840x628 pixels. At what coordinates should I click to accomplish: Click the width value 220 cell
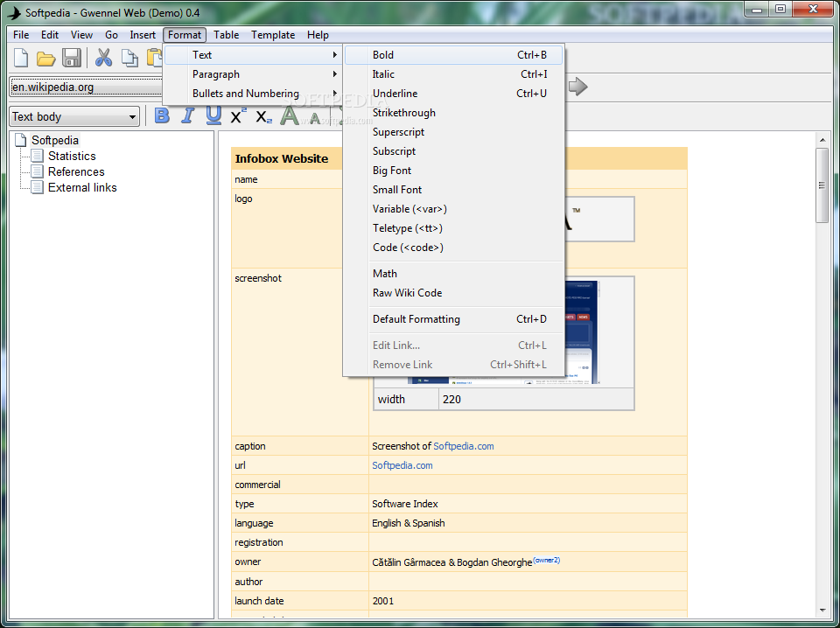(x=536, y=400)
